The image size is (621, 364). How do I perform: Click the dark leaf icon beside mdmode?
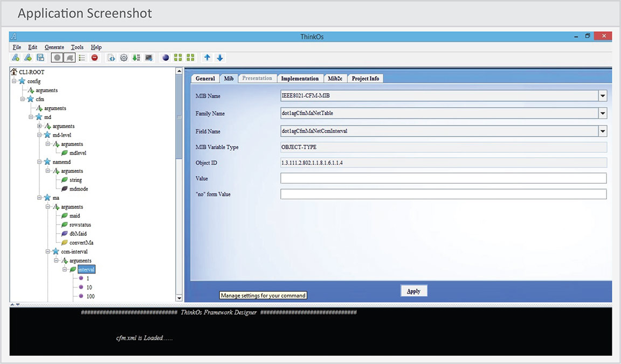64,188
